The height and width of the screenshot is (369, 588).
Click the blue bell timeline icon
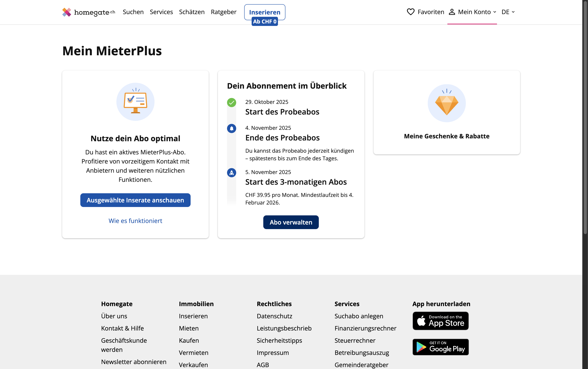coord(231,128)
